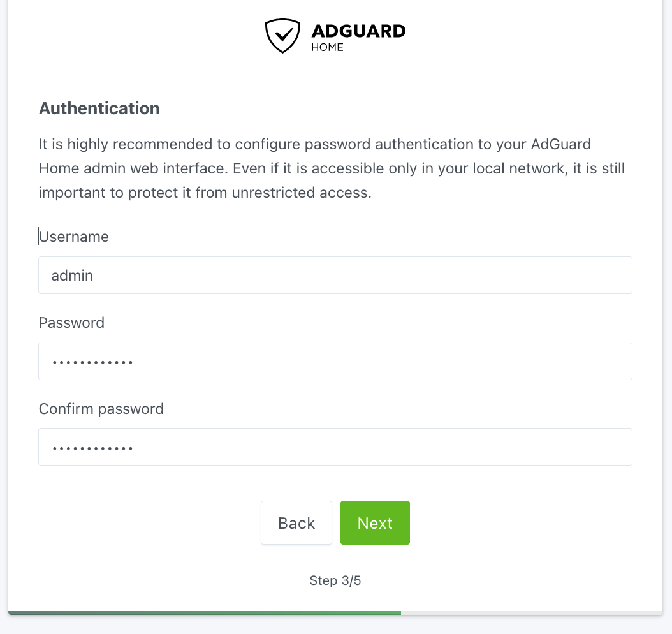Click the Username label
This screenshot has height=634, width=672.
(74, 237)
